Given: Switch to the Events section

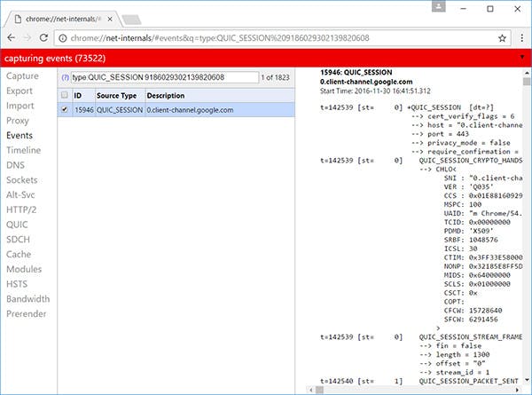Looking at the screenshot, I should click(20, 135).
